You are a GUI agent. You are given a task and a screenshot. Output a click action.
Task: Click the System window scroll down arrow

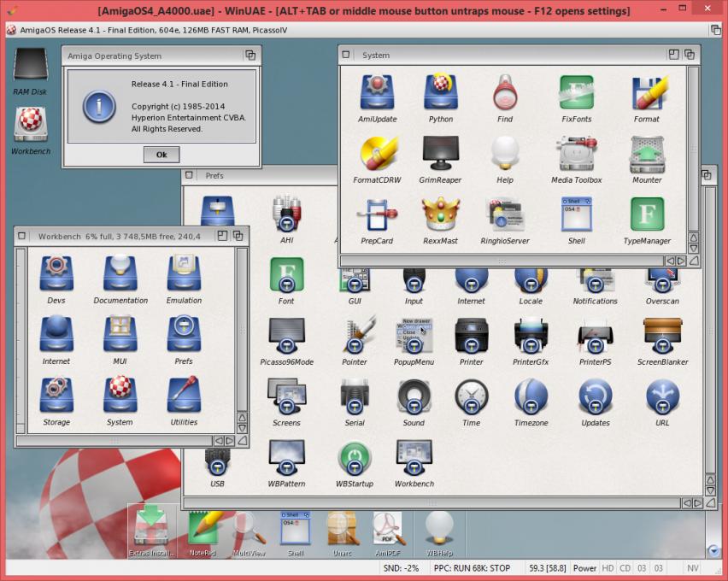pyautogui.click(x=693, y=248)
